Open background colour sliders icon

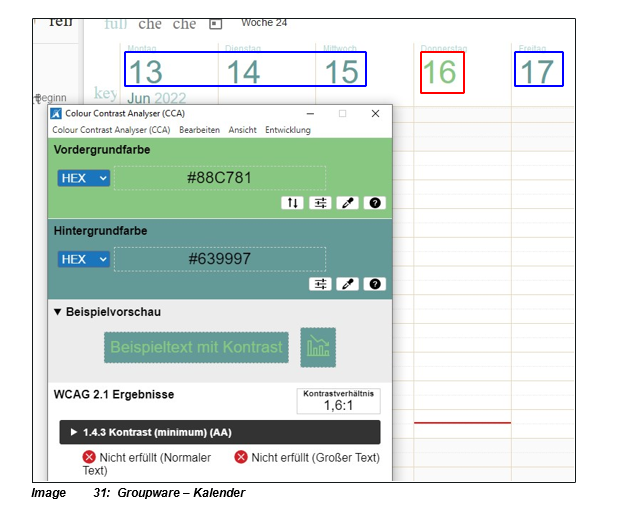(x=320, y=284)
